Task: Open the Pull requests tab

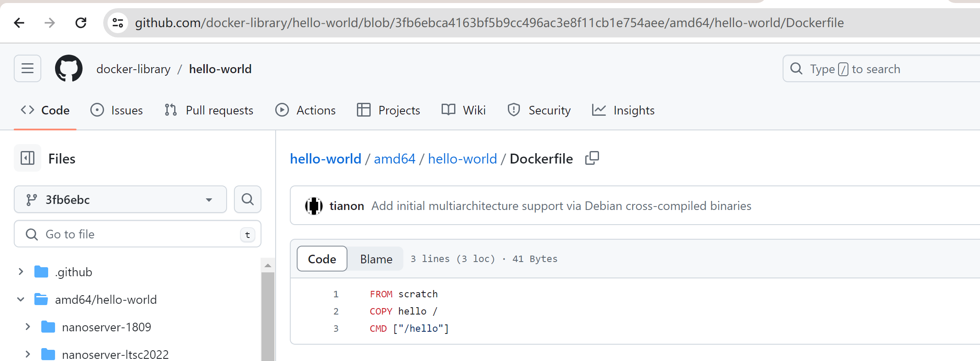Action: pos(209,111)
